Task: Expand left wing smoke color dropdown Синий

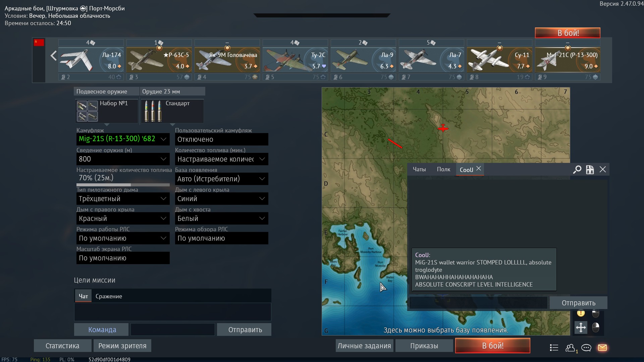Action: (221, 198)
